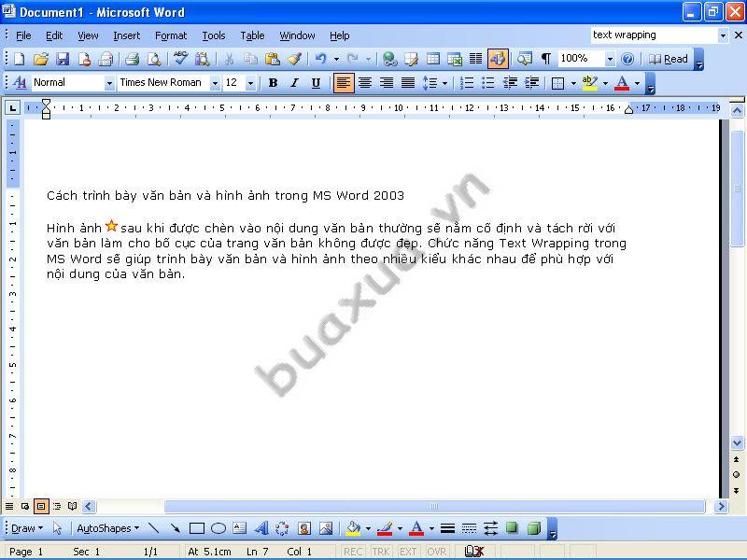747x560 pixels.
Task: Open the AutoShapes menu
Action: pyautogui.click(x=108, y=528)
